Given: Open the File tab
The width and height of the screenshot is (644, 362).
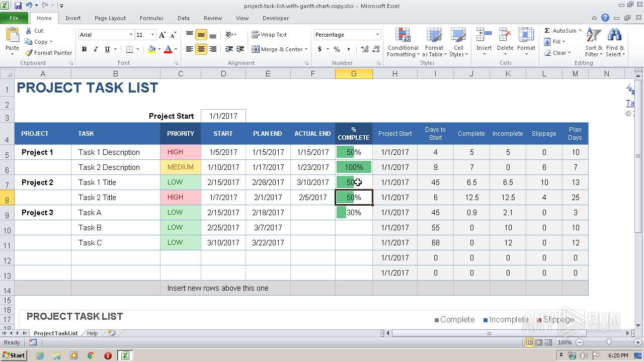Looking at the screenshot, I should click(14, 18).
